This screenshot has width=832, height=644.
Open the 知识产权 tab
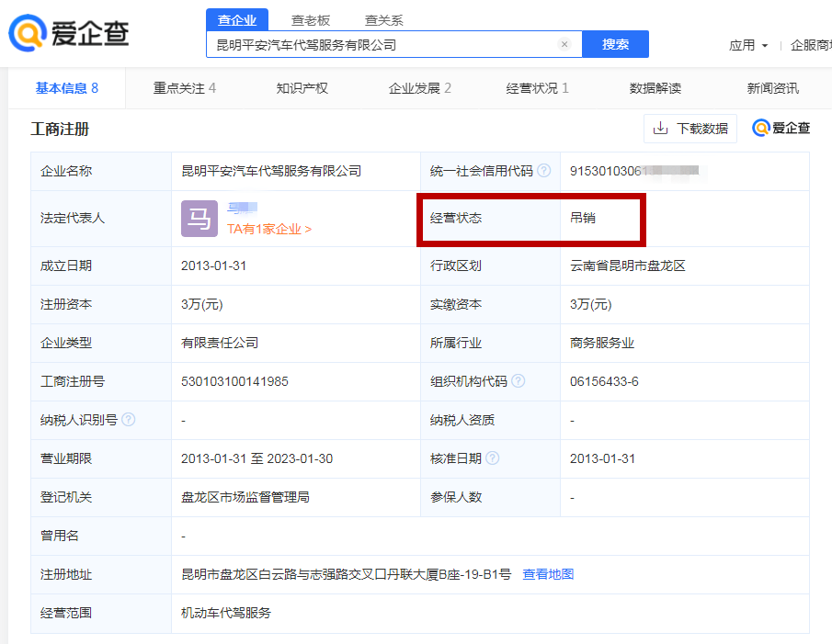[300, 87]
